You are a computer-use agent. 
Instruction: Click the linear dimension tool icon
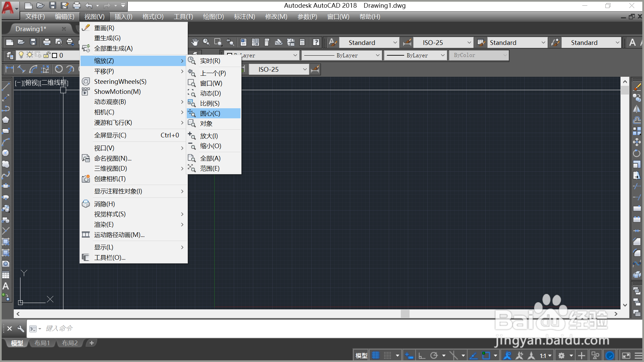pyautogui.click(x=9, y=69)
